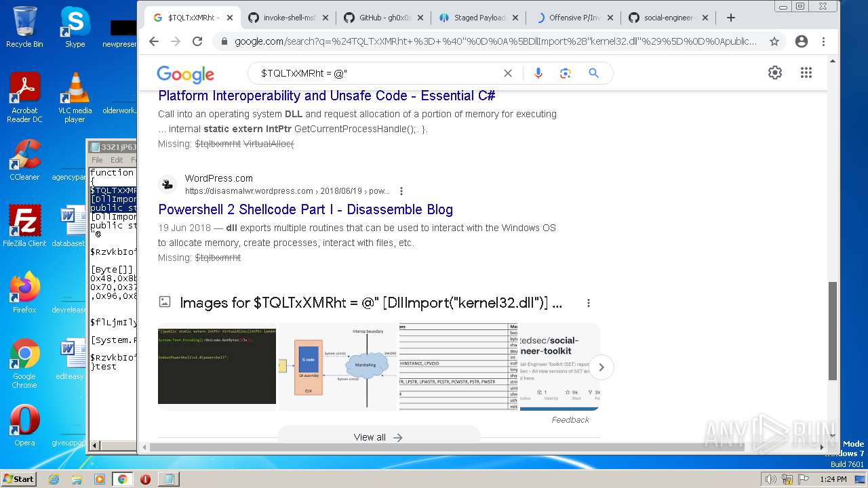Click the forward navigation arrow
The width and height of the screenshot is (868, 488).
176,41
